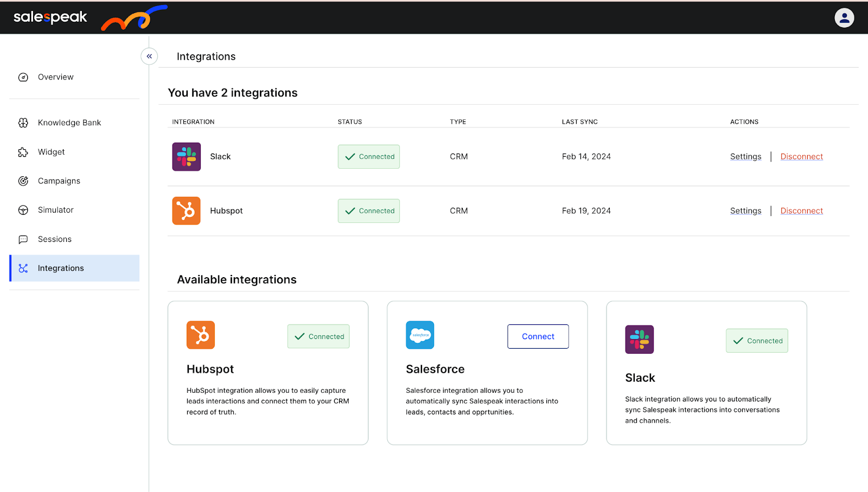Image resolution: width=868 pixels, height=492 pixels.
Task: Click Connected status badge in Hubspot row
Action: (369, 210)
